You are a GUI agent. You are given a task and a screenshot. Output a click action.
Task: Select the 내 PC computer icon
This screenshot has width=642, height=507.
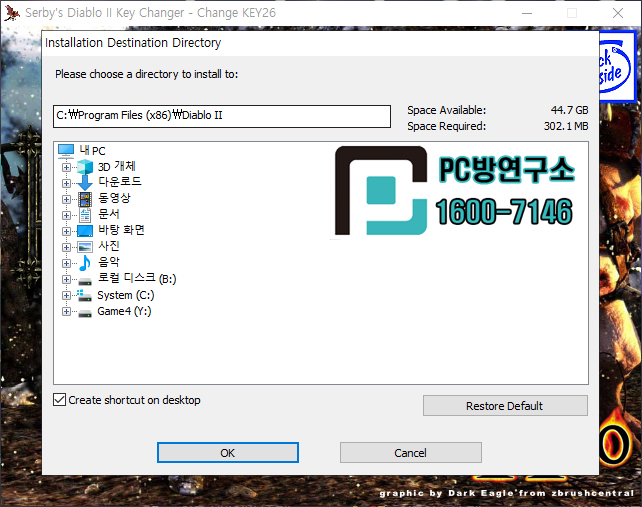click(x=66, y=151)
